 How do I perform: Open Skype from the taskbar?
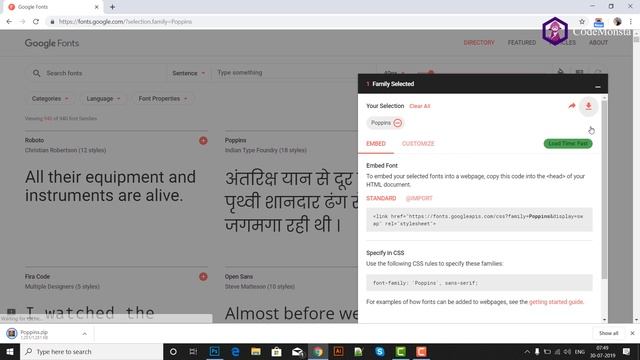pyautogui.click(x=380, y=351)
